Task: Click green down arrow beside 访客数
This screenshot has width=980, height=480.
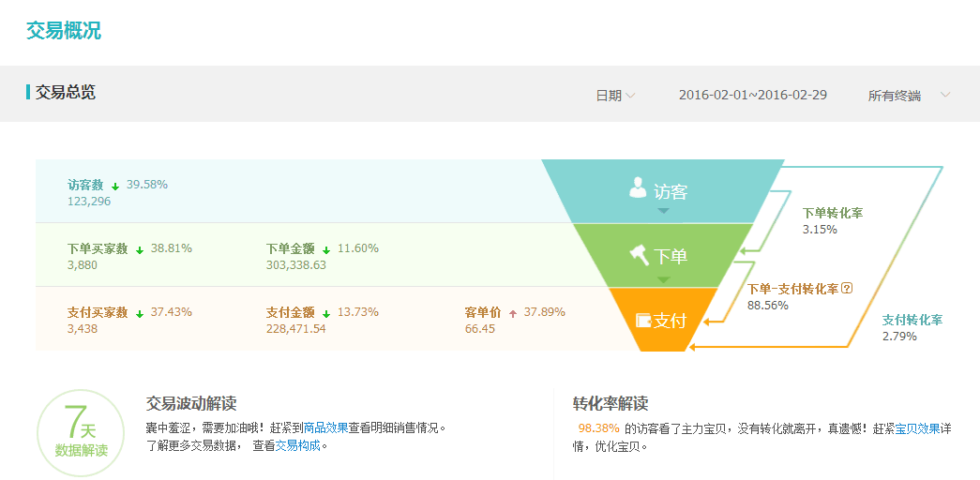Action: [x=115, y=186]
